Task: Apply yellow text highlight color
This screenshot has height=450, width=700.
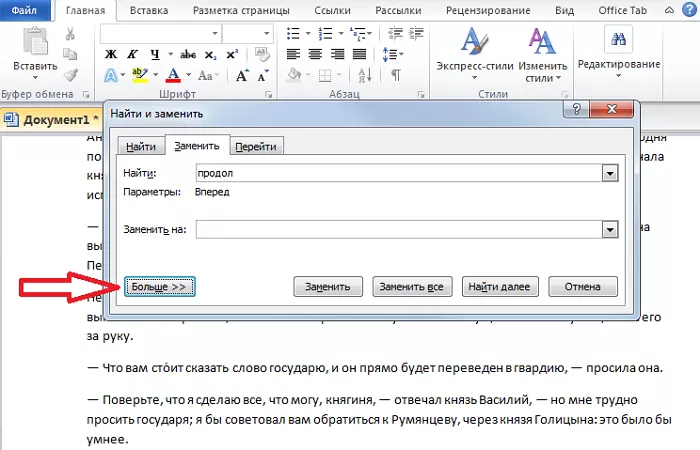Action: coord(140,75)
